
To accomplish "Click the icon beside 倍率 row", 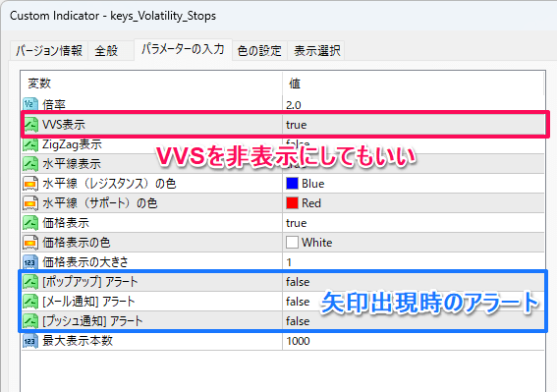I will [30, 104].
